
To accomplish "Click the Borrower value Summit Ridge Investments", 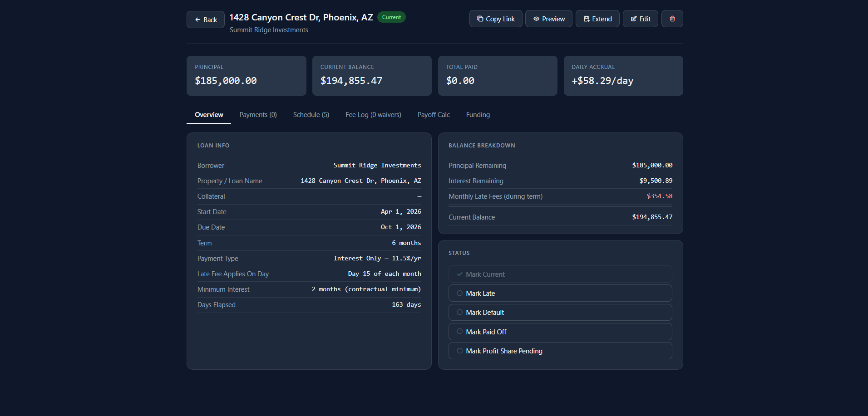I will click(x=377, y=165).
